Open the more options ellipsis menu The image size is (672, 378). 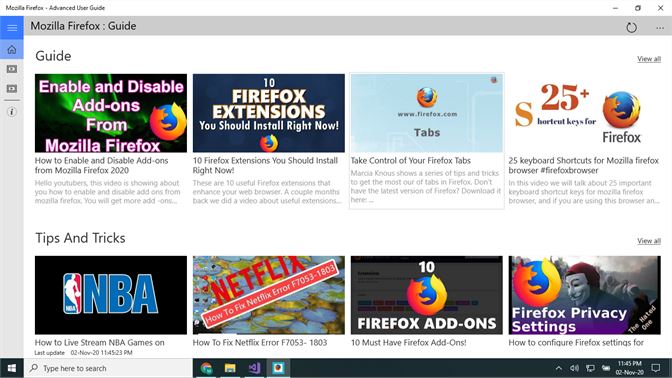click(660, 28)
